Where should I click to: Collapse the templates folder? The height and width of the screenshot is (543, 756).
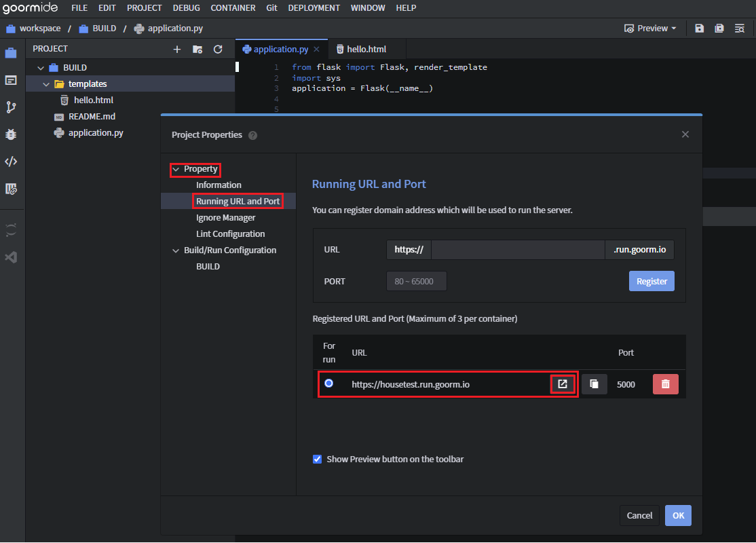46,84
